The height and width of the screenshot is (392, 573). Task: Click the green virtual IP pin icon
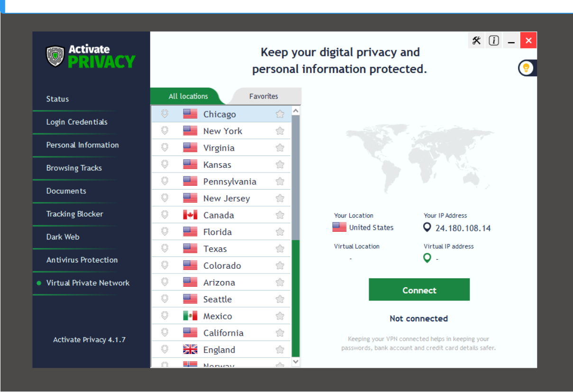point(427,258)
